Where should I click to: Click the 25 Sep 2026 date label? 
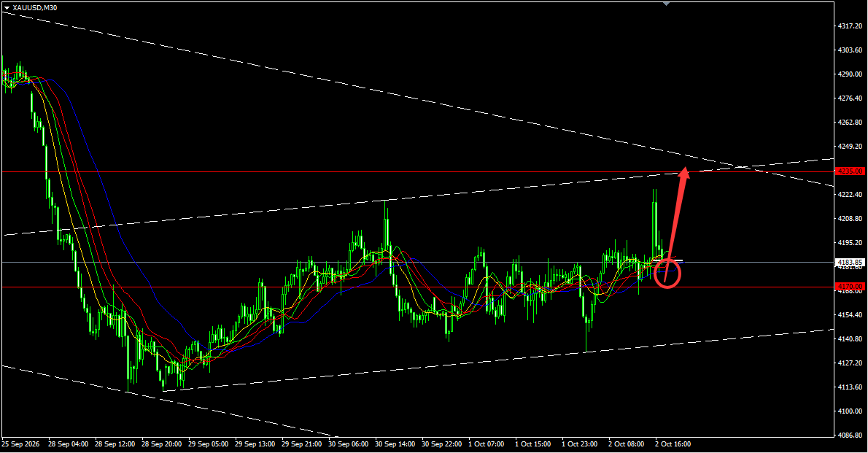click(20, 444)
